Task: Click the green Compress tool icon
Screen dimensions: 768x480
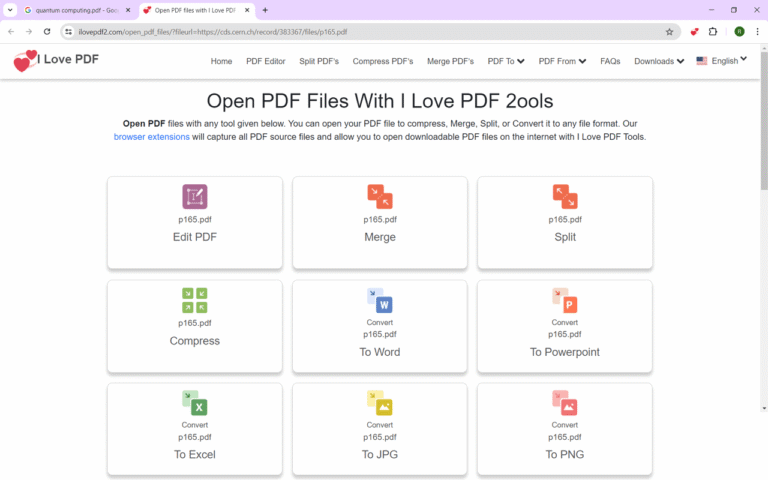Action: click(x=194, y=300)
